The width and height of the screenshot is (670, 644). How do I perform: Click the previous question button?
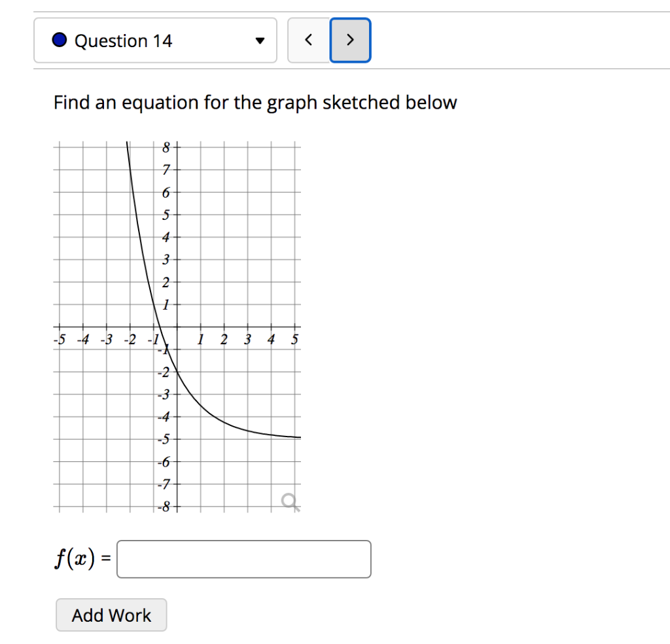308,39
